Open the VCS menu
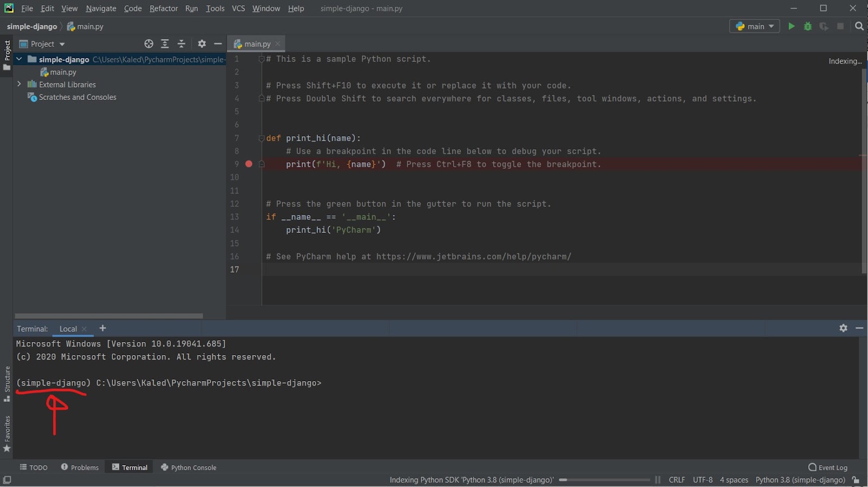 239,9
